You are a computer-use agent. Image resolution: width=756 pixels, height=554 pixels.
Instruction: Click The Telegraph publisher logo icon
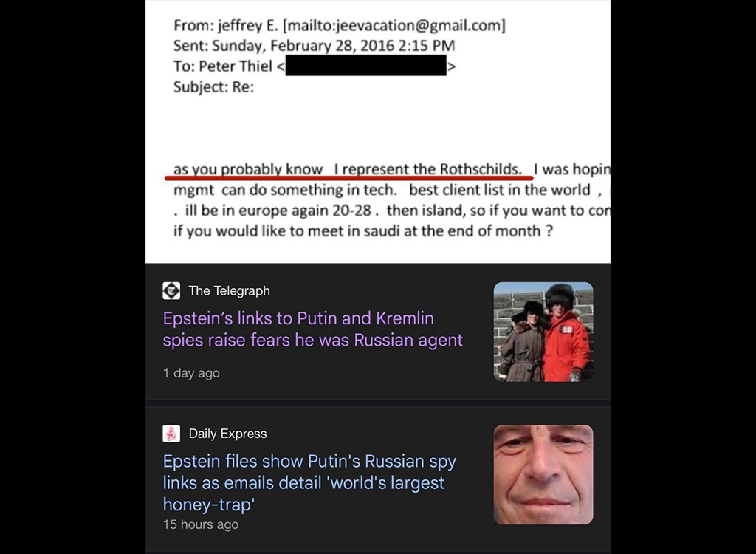(x=171, y=291)
